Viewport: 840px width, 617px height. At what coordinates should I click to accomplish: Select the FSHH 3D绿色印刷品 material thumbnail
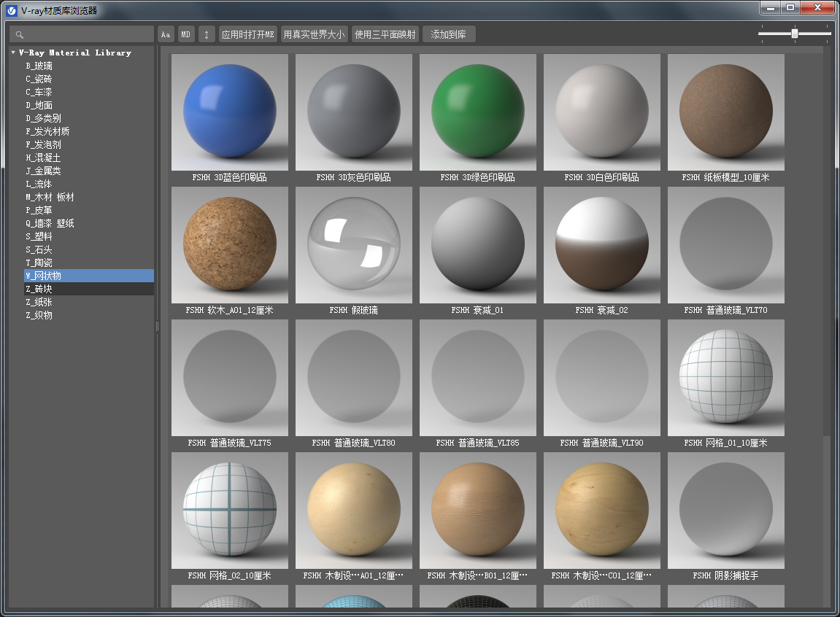pyautogui.click(x=478, y=112)
